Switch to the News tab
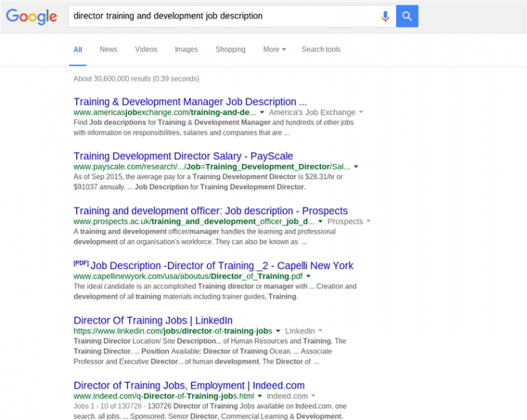This screenshot has height=420, width=527. pyautogui.click(x=108, y=49)
